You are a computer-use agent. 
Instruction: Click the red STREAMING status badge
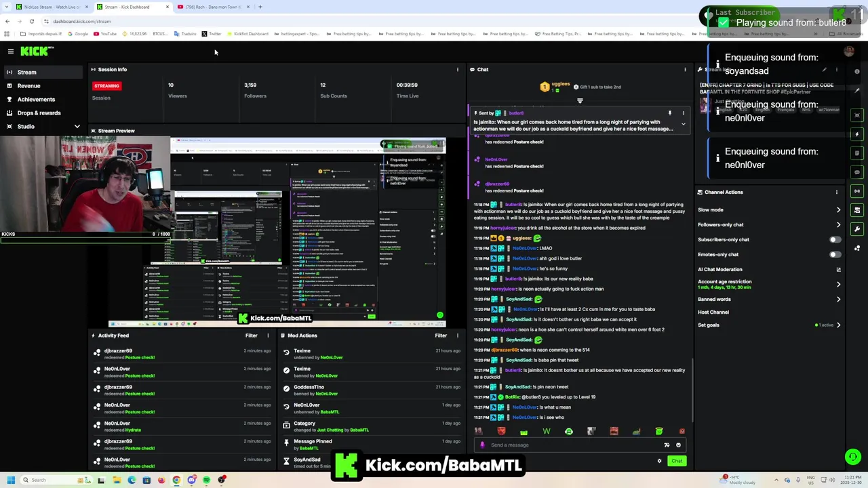(106, 86)
